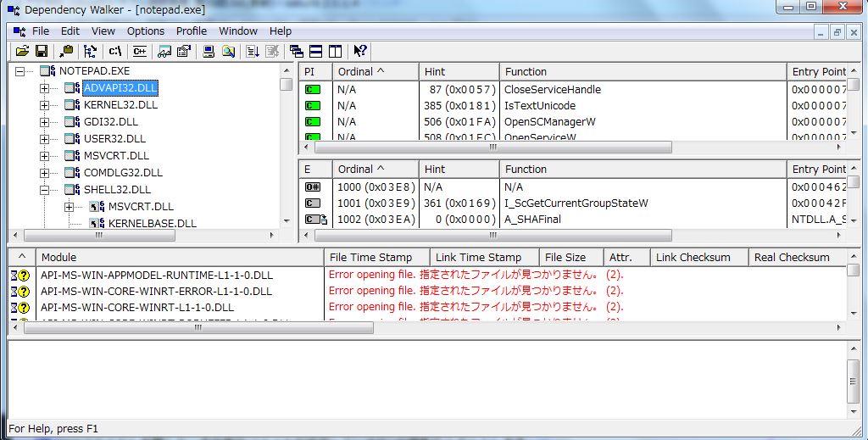This screenshot has height=440, width=868.
Task: Open the View menu
Action: click(x=103, y=31)
